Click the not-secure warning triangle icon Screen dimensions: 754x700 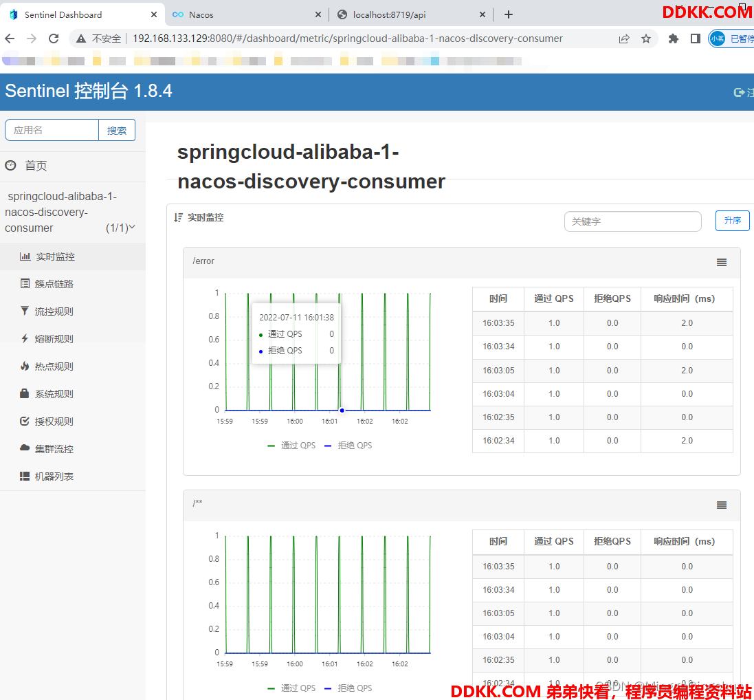(x=81, y=39)
